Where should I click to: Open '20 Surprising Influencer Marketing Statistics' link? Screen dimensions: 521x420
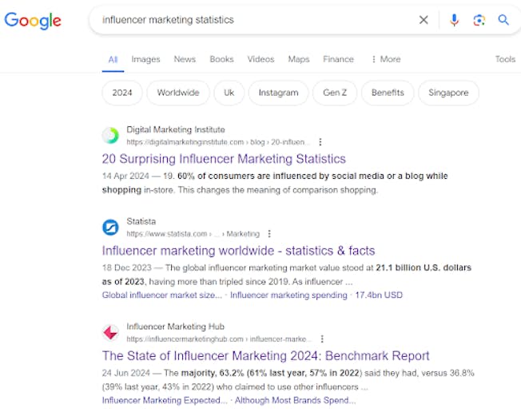pos(224,159)
